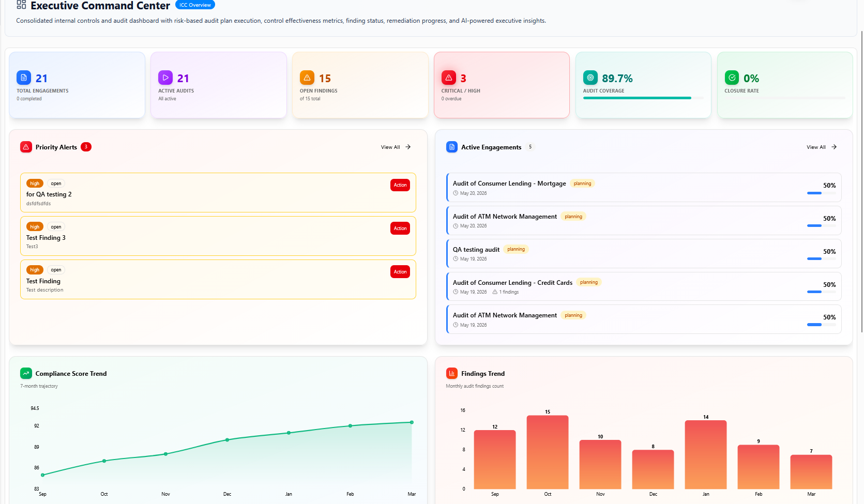The width and height of the screenshot is (864, 504).
Task: Click the Closure Rate checkmark icon
Action: 732,78
